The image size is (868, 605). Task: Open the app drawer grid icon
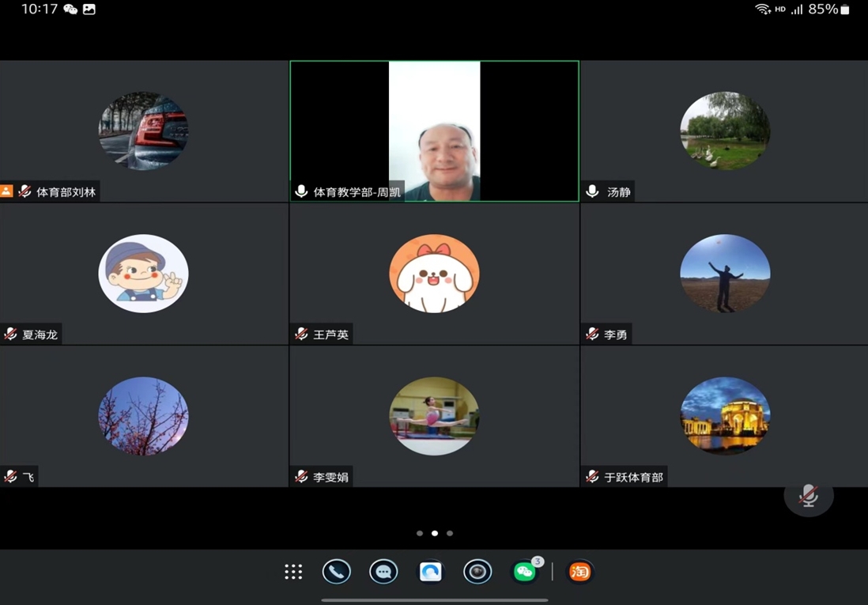[x=293, y=572]
